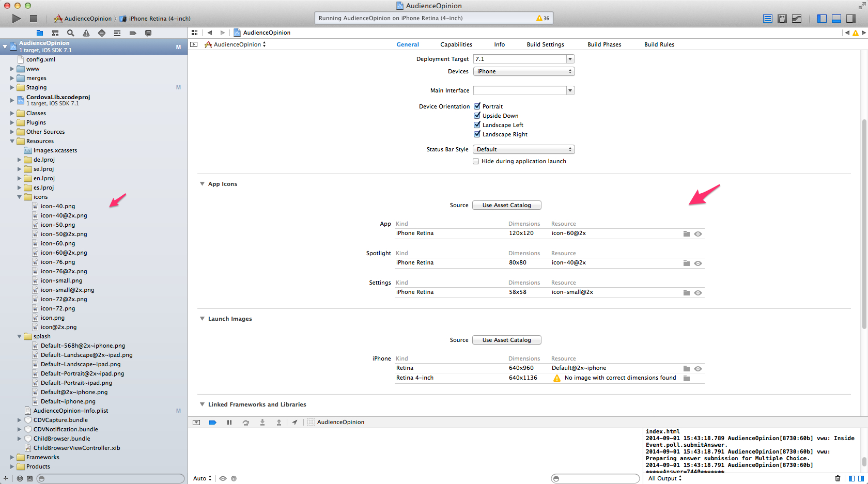The image size is (868, 484).
Task: Choose iPhone Retina (4-inch) destination in scheme
Action: [155, 19]
